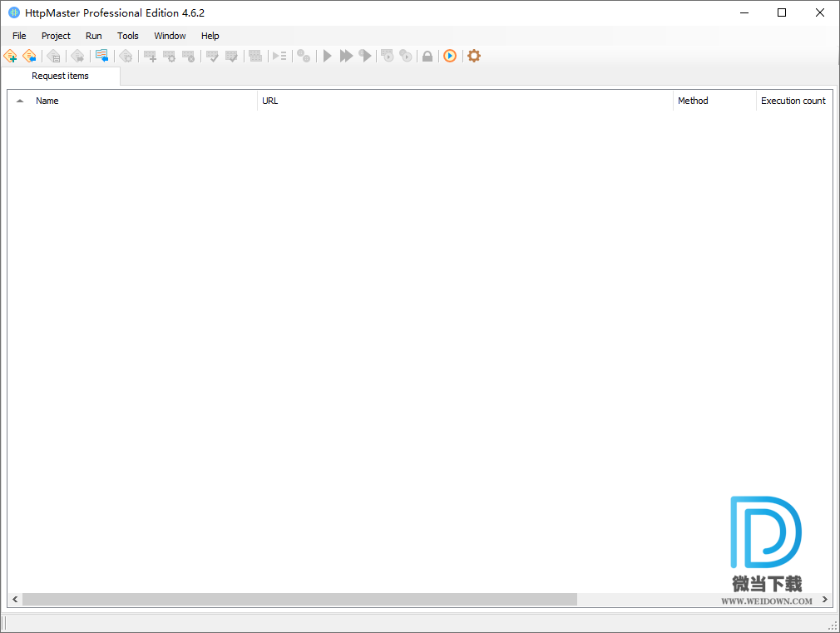Image resolution: width=840 pixels, height=633 pixels.
Task: Open the Tools menu
Action: click(128, 36)
